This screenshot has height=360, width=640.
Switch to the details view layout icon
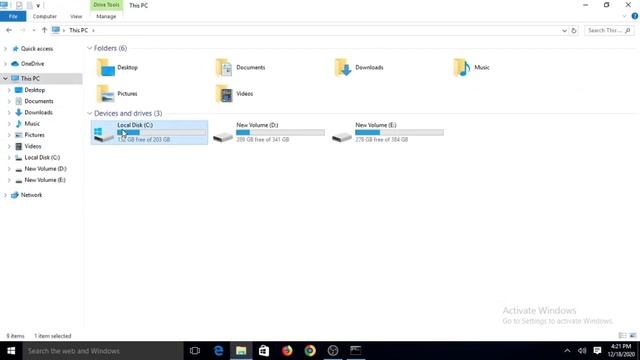[x=622, y=336]
